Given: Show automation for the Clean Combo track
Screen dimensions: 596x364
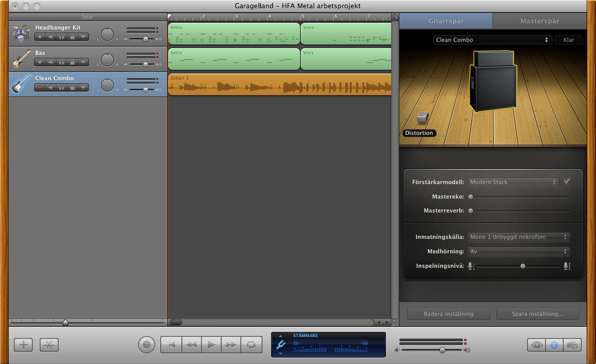Looking at the screenshot, I should [x=83, y=87].
